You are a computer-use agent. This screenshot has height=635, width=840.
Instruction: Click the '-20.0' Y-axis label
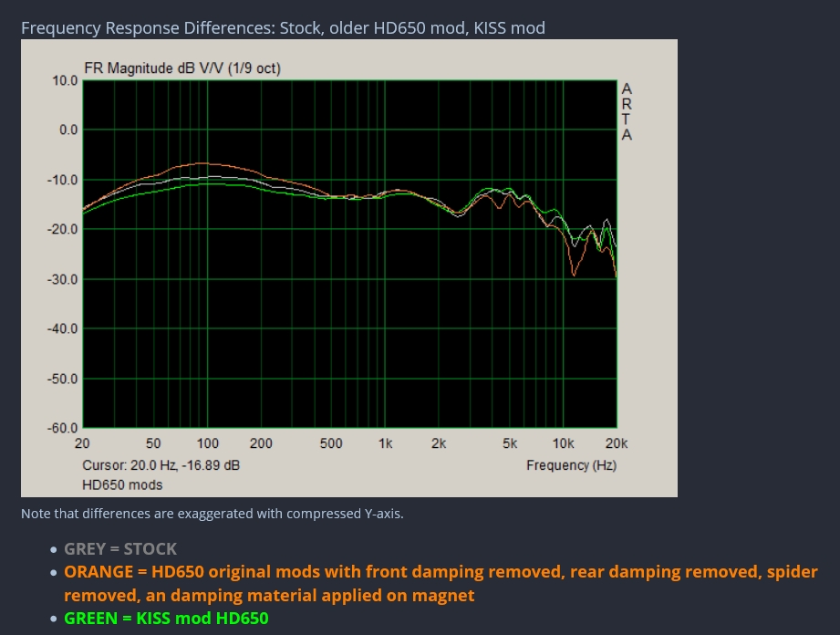coord(62,229)
